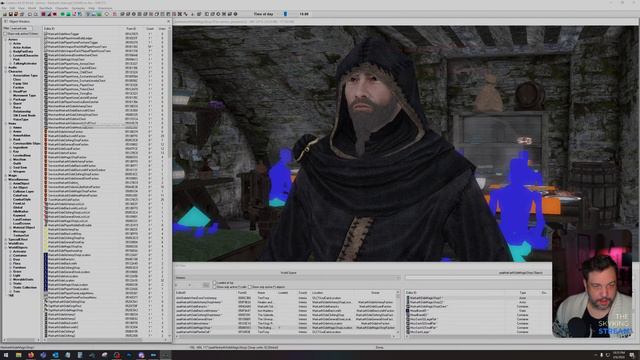Sort cell list by Owner column
This screenshot has width=640, height=360.
(x=375, y=293)
